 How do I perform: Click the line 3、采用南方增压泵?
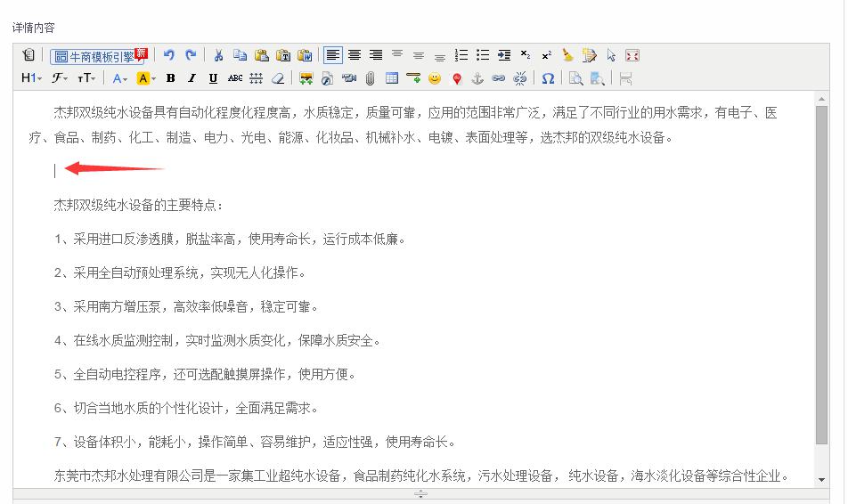tap(185, 307)
